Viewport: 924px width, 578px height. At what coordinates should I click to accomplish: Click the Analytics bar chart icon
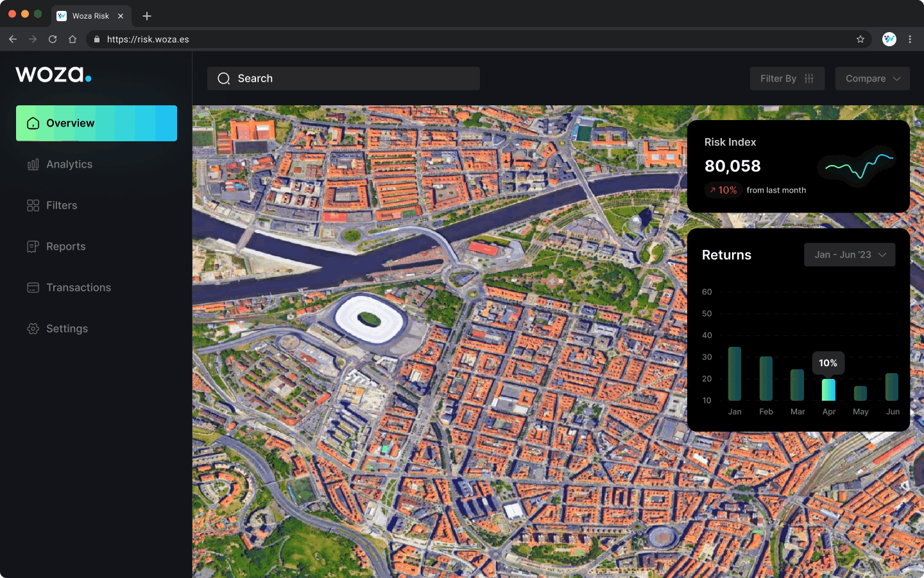tap(33, 164)
